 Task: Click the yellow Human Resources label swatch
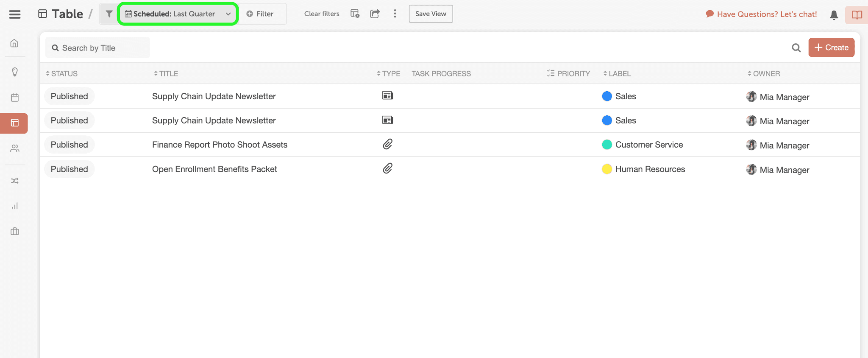pos(607,169)
